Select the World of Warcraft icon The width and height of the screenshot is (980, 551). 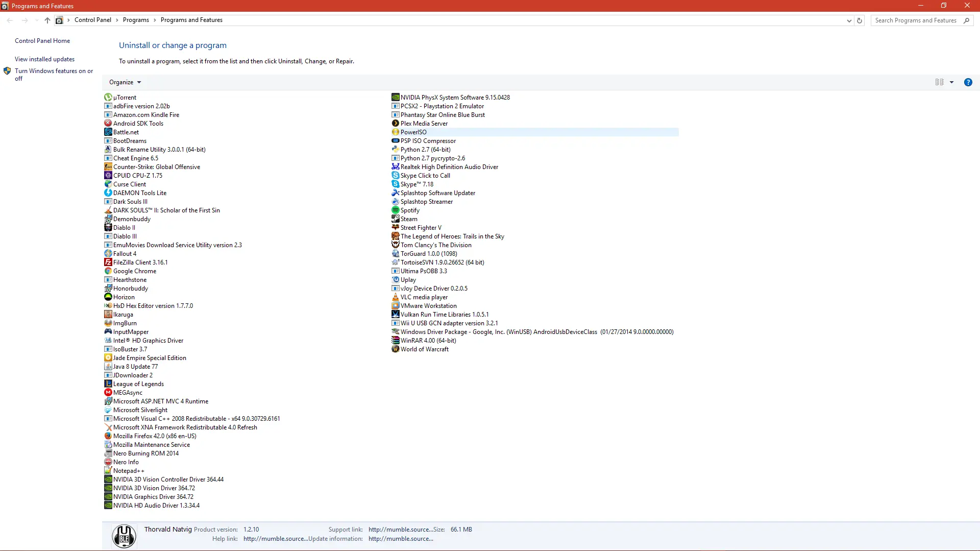pyautogui.click(x=396, y=349)
